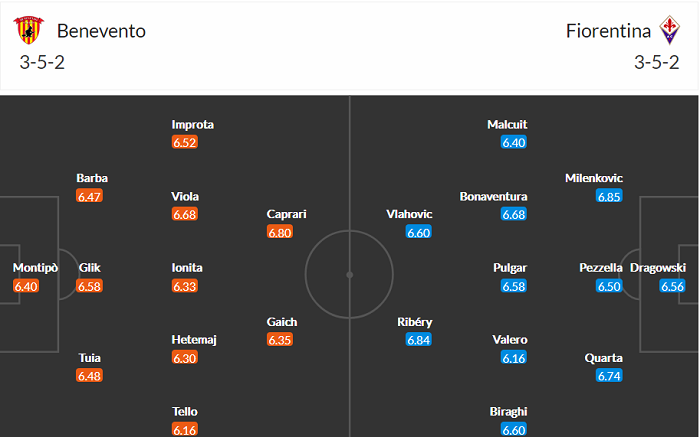This screenshot has width=700, height=437.
Task: Click Milenkovic's 6.85 rating badge
Action: (609, 196)
